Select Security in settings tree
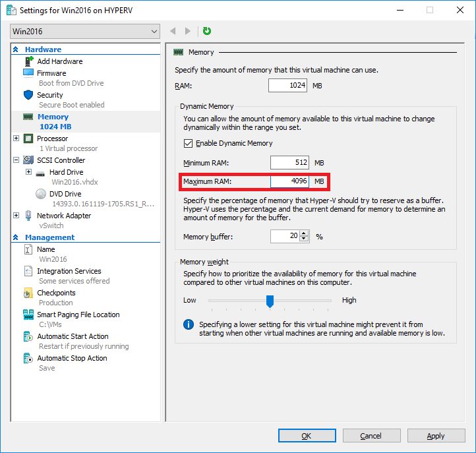Image resolution: width=476 pixels, height=453 pixels. click(50, 95)
